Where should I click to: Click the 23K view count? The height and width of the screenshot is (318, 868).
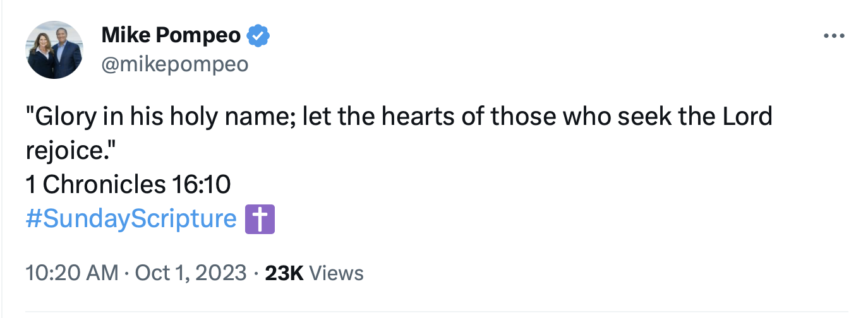tap(284, 273)
